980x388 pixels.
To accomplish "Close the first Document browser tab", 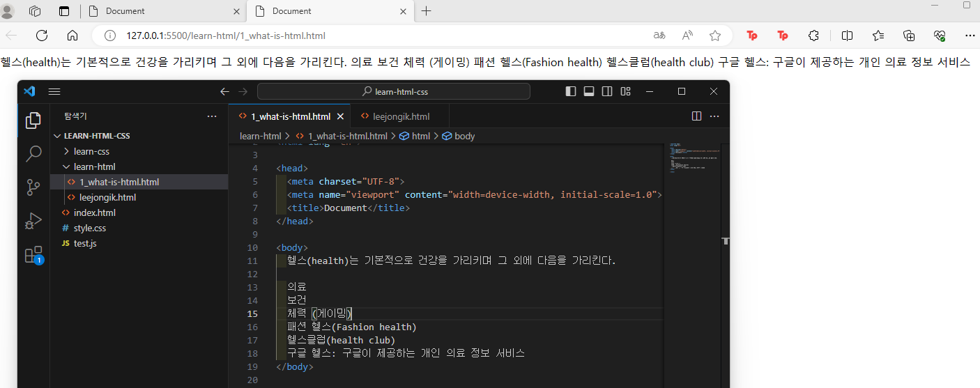I will 236,11.
